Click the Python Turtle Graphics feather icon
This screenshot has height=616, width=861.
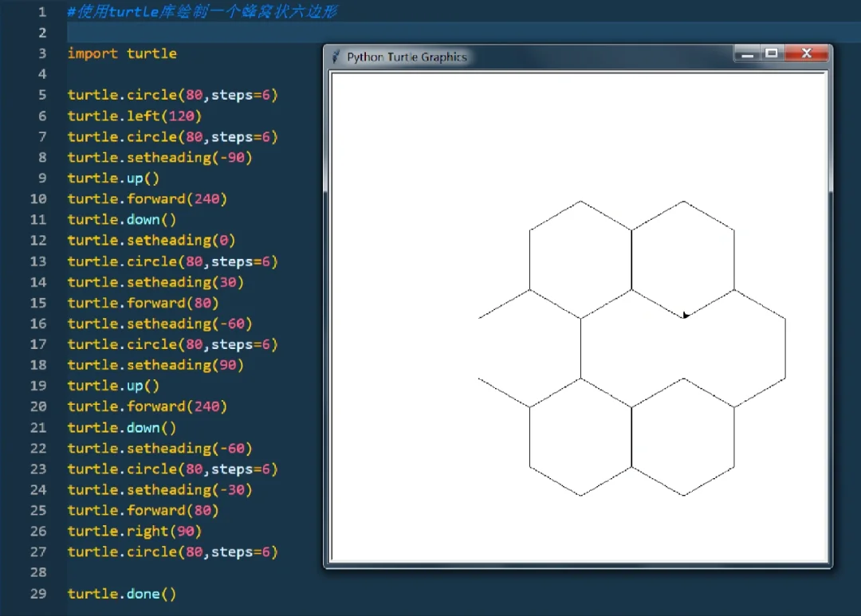click(x=336, y=57)
